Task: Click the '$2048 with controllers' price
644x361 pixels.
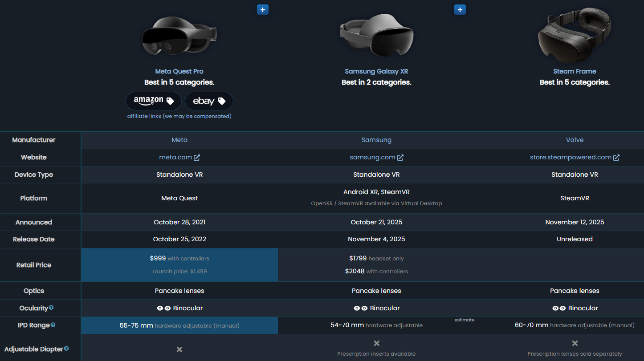Action: (x=376, y=271)
